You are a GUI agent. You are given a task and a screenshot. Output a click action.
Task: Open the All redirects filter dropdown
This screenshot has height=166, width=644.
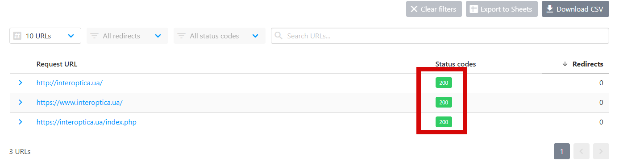[x=127, y=36]
